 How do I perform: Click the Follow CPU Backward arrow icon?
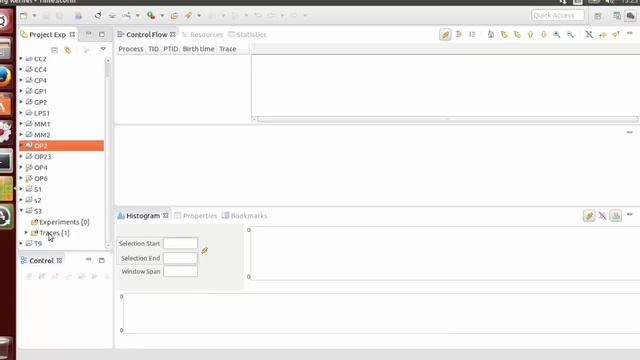602,35
